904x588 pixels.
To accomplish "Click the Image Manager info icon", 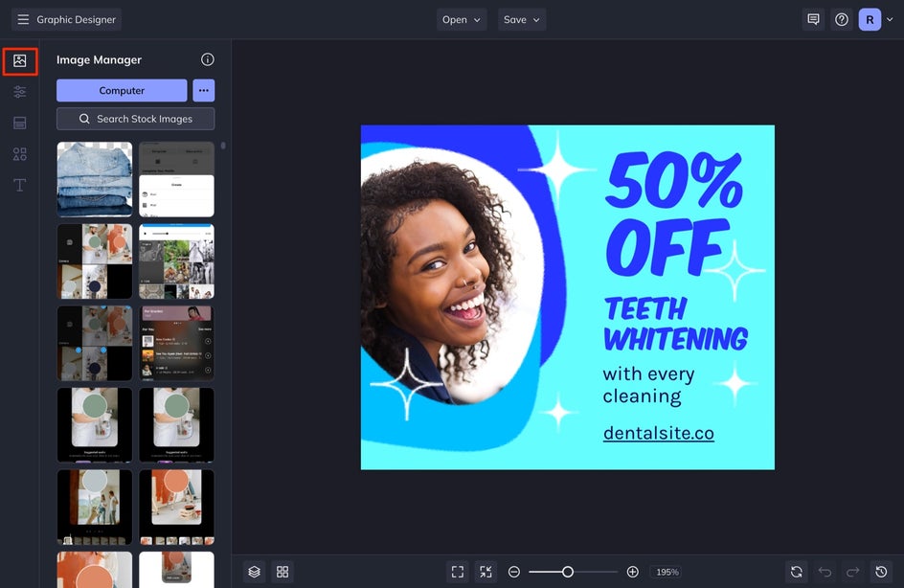I will pos(208,59).
